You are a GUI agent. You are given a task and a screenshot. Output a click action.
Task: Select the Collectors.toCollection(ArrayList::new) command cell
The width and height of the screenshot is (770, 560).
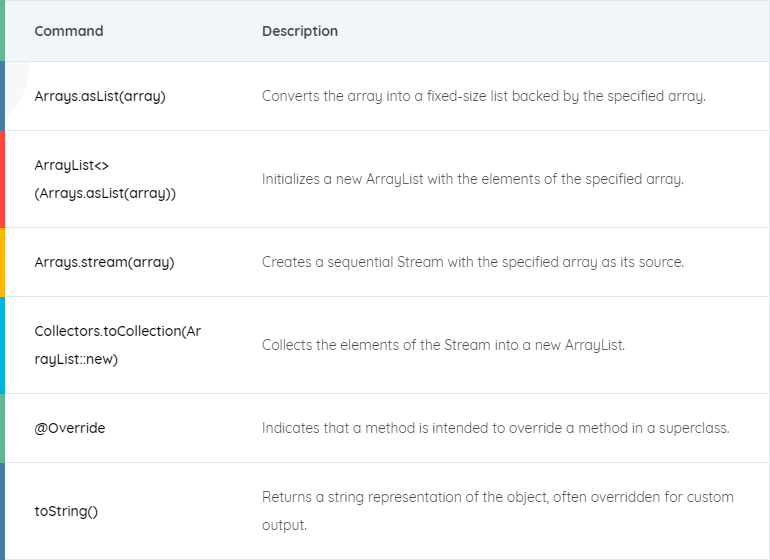point(117,345)
